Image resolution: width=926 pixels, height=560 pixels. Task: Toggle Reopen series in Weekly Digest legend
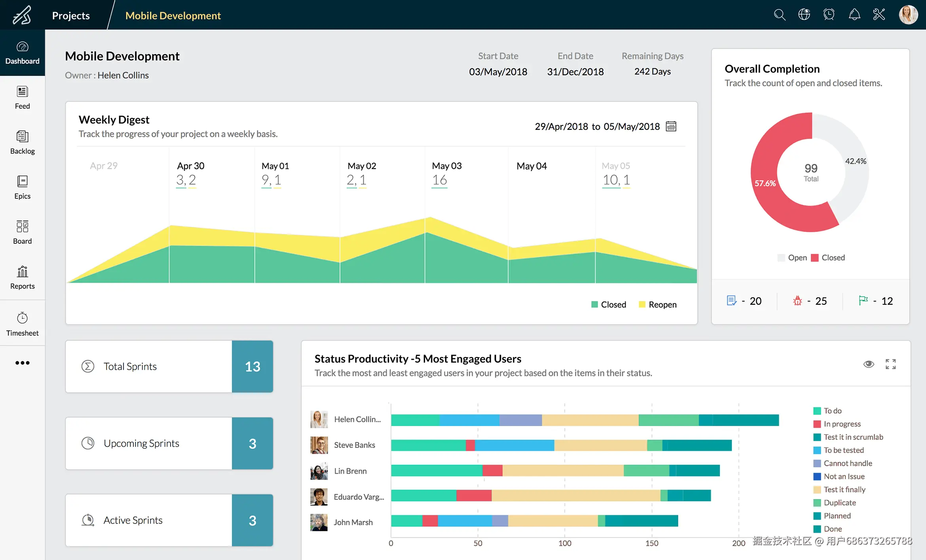(657, 304)
